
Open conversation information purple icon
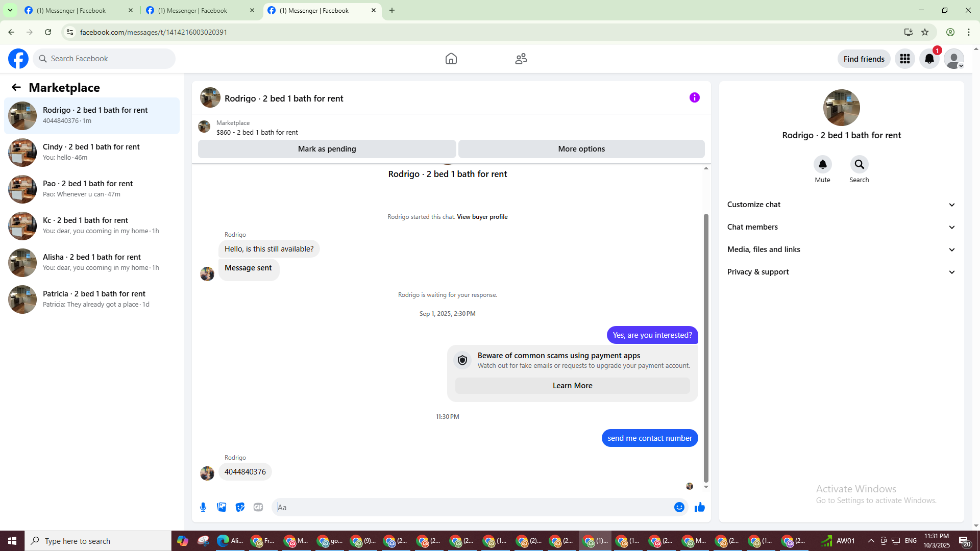[x=695, y=97]
